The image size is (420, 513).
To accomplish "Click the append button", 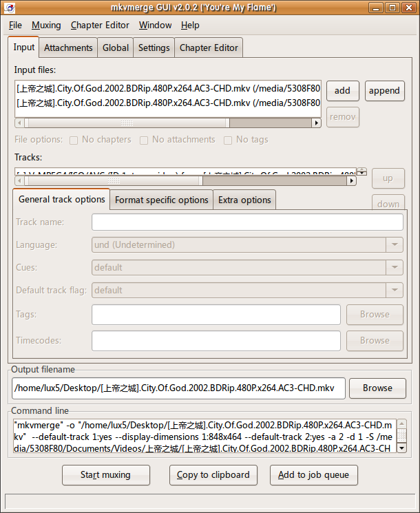I will coord(384,91).
